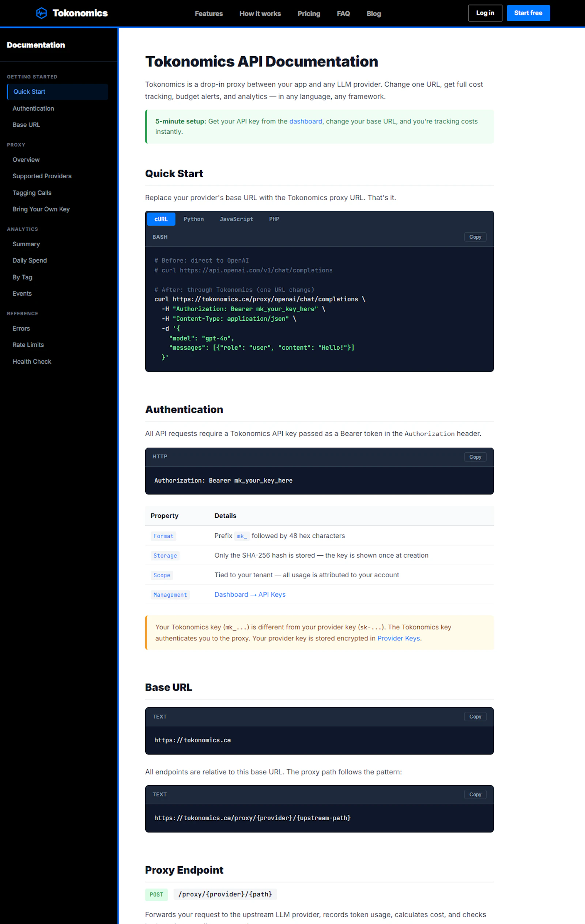
Task: Copy the BASH code sample
Action: [x=475, y=237]
